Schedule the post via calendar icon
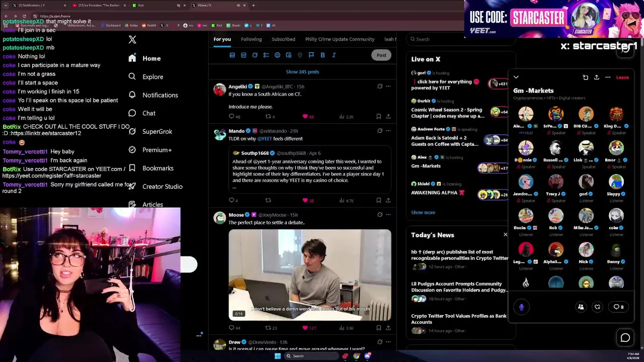 pos(289,55)
